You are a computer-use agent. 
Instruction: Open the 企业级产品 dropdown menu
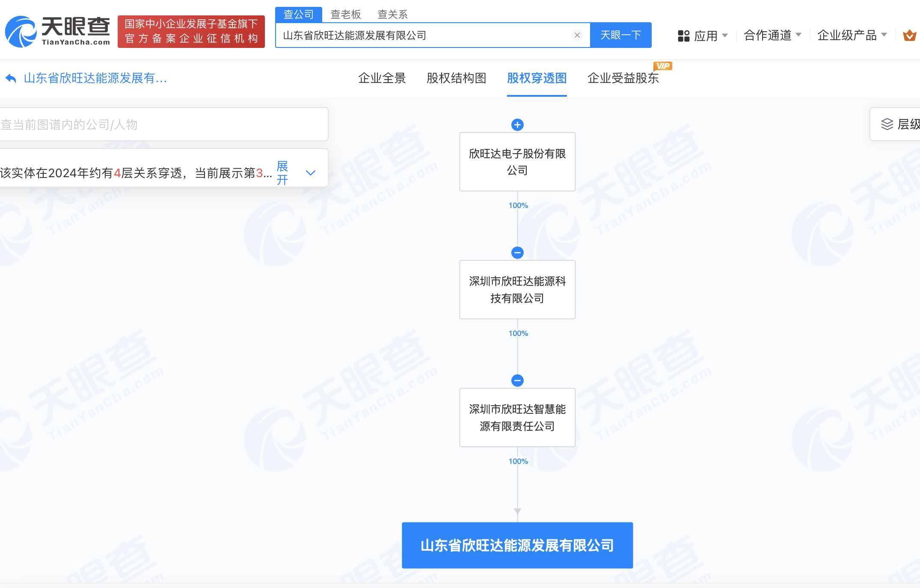point(852,35)
